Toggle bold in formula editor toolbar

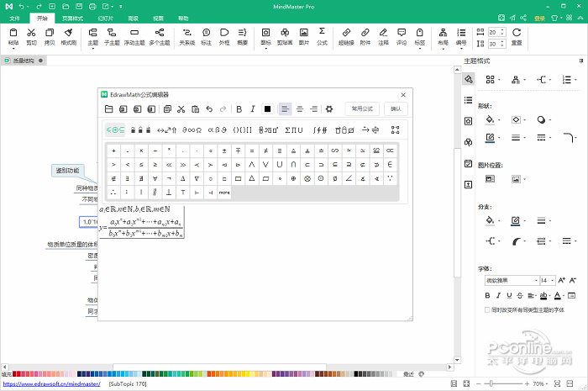pos(239,108)
